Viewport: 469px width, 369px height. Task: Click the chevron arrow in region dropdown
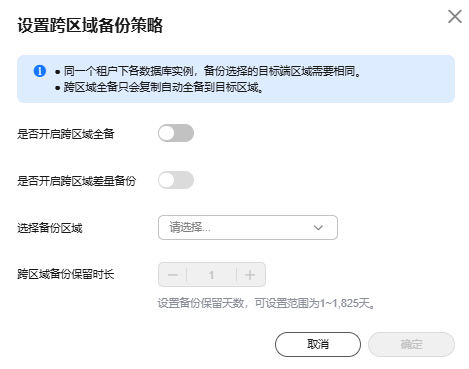tap(318, 228)
